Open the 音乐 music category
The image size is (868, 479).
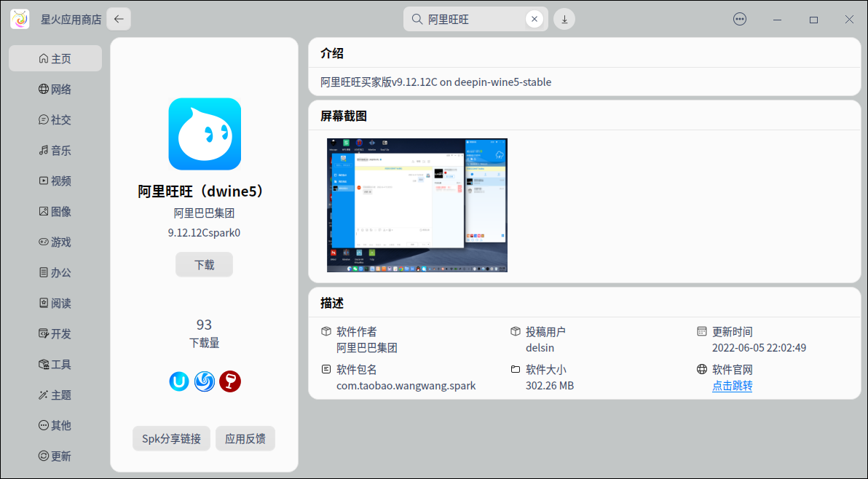pyautogui.click(x=55, y=151)
